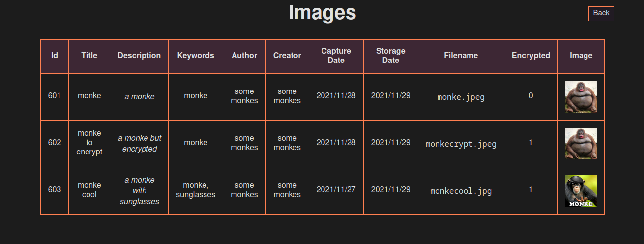Select the monkecool.jpg filename cell
The image size is (644, 244).
(461, 191)
